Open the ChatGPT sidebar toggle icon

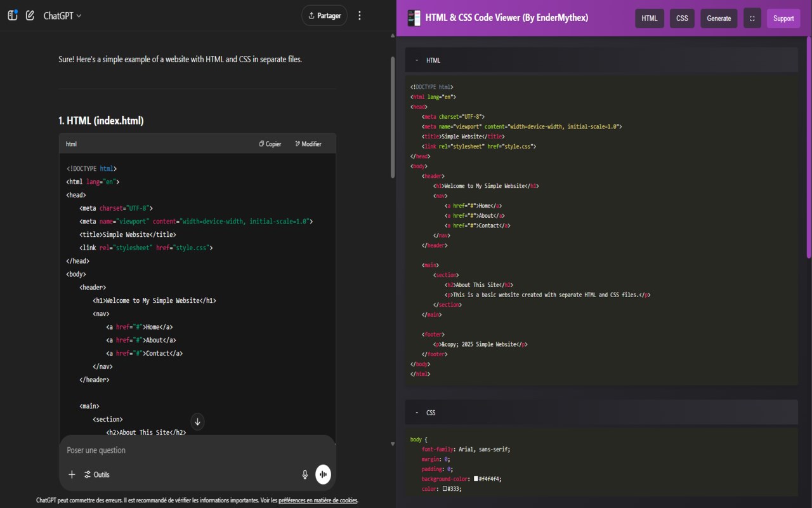(12, 15)
